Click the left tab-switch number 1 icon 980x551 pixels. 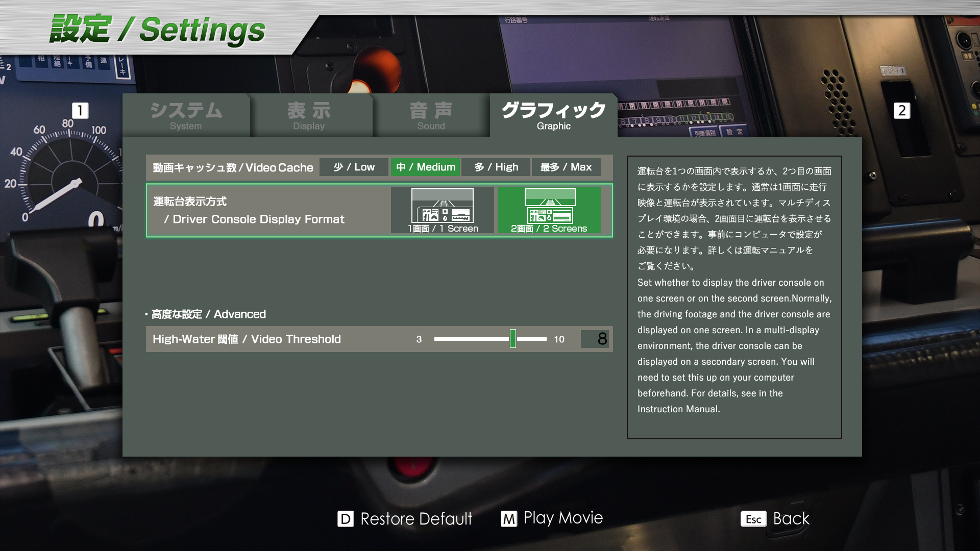(80, 111)
